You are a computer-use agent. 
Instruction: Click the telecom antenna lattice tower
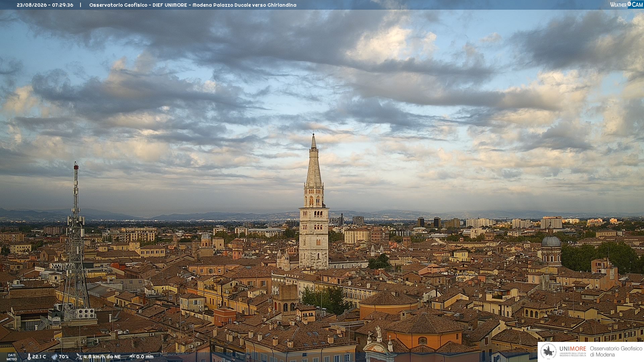(76, 241)
